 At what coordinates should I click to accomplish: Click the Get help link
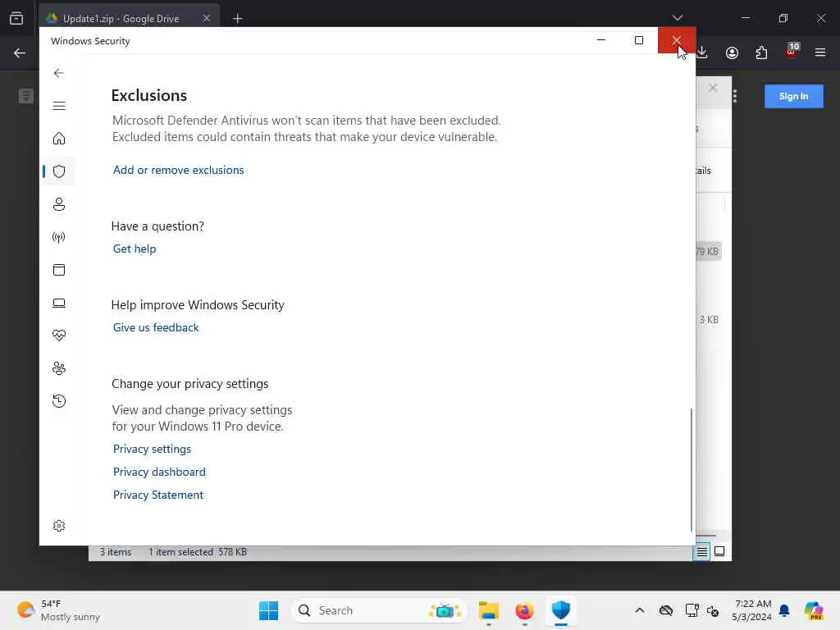(x=135, y=249)
